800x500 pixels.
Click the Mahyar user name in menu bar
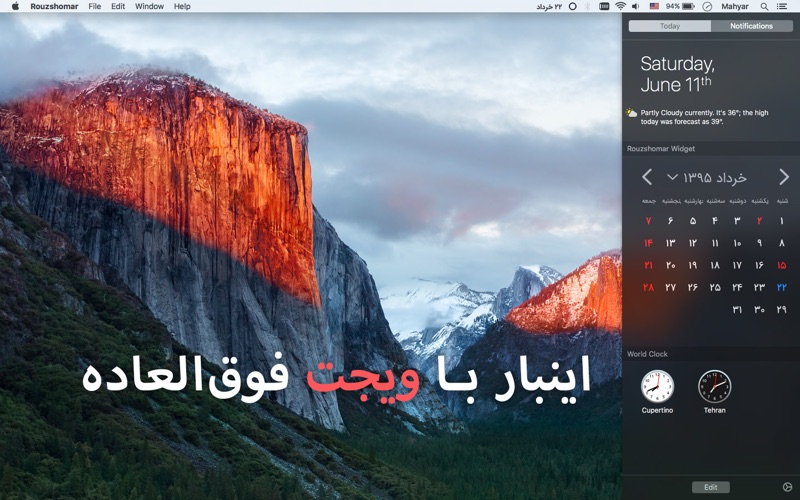[x=734, y=6]
